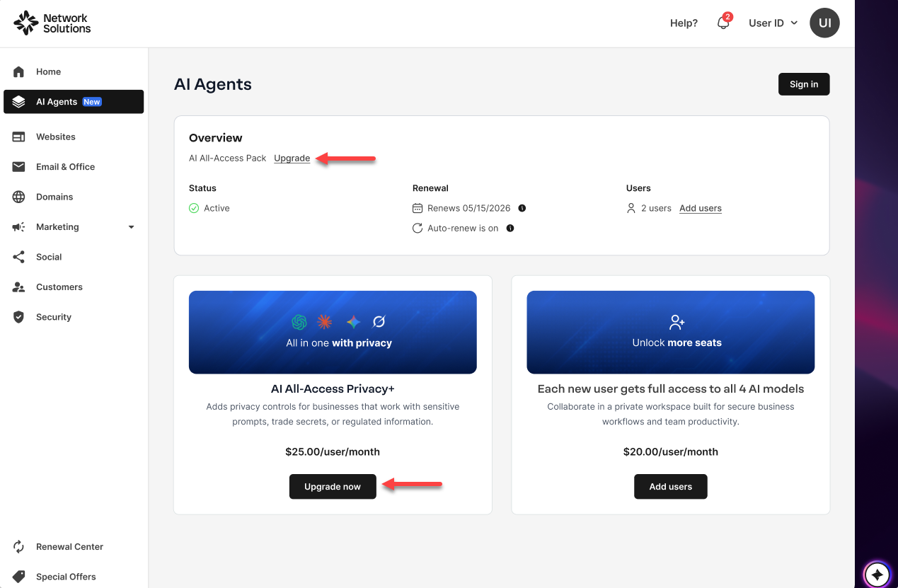The height and width of the screenshot is (588, 898).
Task: Expand the User ID dropdown
Action: coord(773,23)
